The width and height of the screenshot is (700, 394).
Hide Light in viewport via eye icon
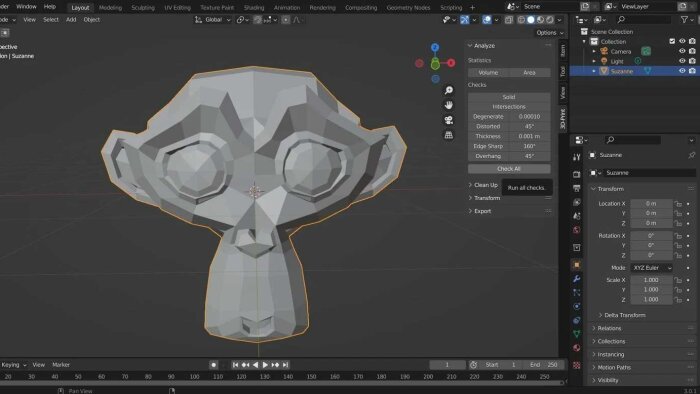click(682, 61)
